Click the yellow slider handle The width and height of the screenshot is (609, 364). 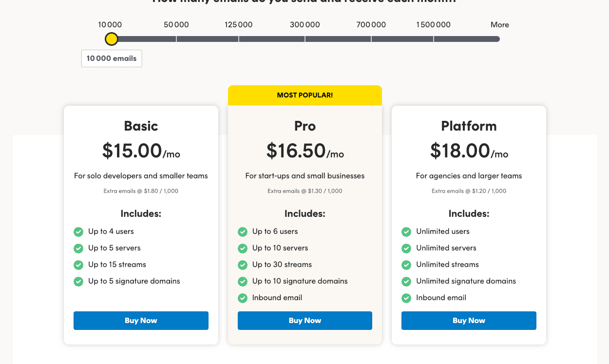coord(111,39)
